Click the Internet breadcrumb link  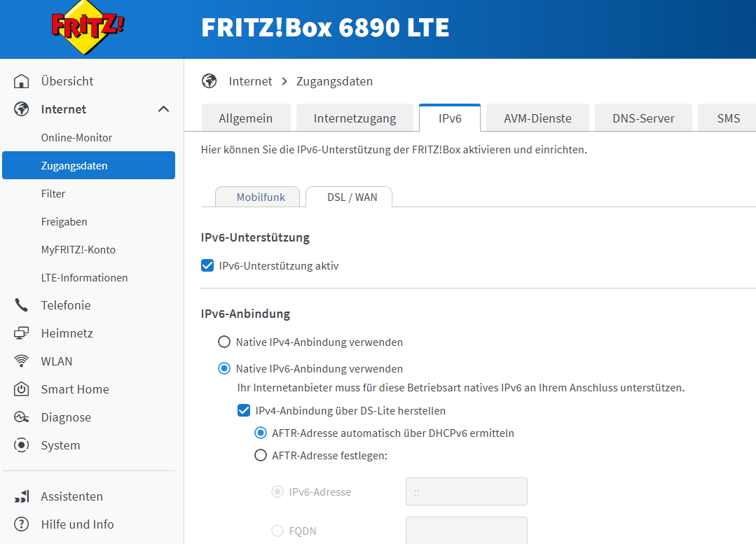tap(250, 81)
